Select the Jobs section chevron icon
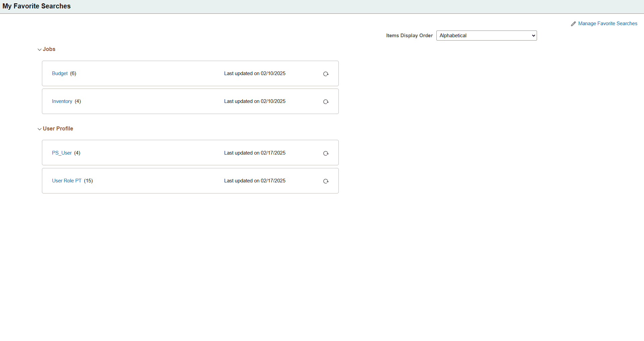This screenshot has height=341, width=644. [x=39, y=49]
